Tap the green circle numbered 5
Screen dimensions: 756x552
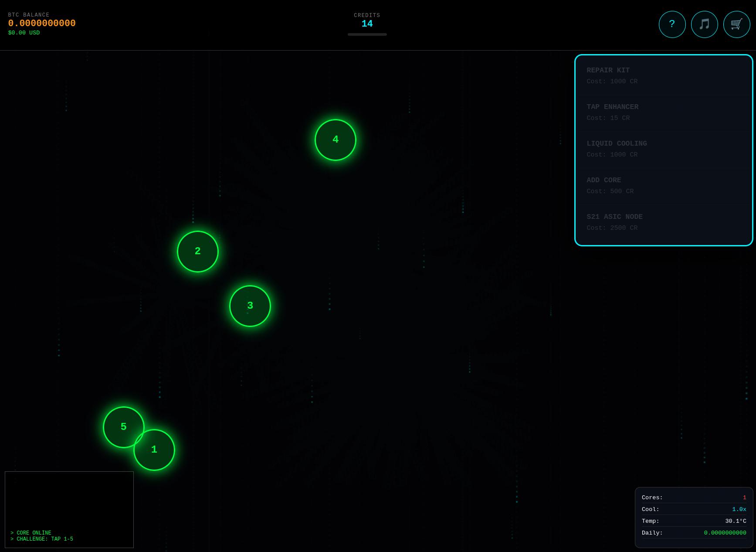point(119,423)
